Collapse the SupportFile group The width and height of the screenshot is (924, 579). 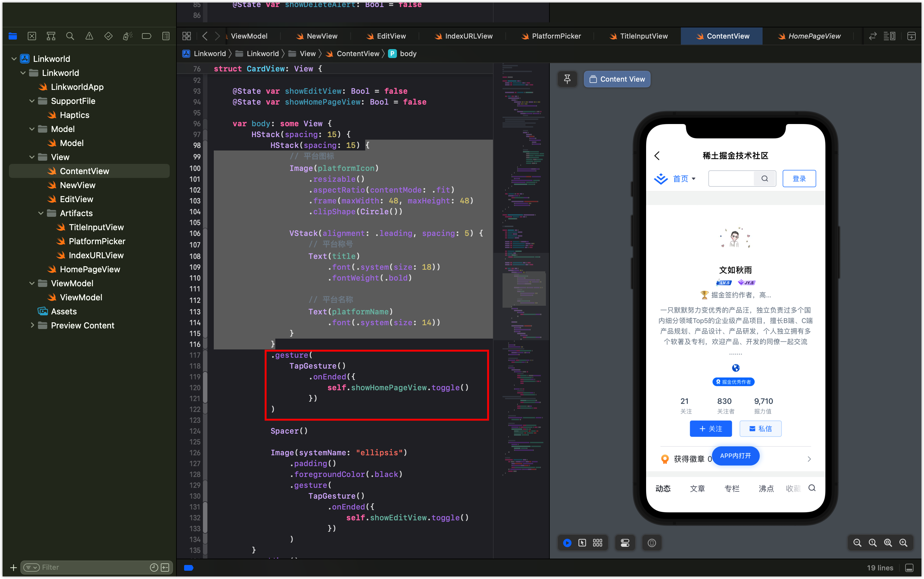click(x=32, y=101)
